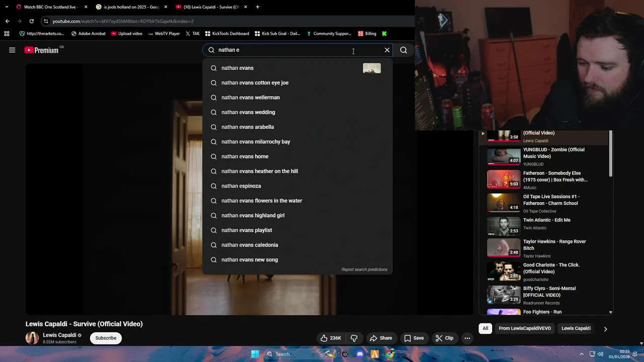Clear the search box with X
This screenshot has height=362, width=644.
click(x=387, y=50)
